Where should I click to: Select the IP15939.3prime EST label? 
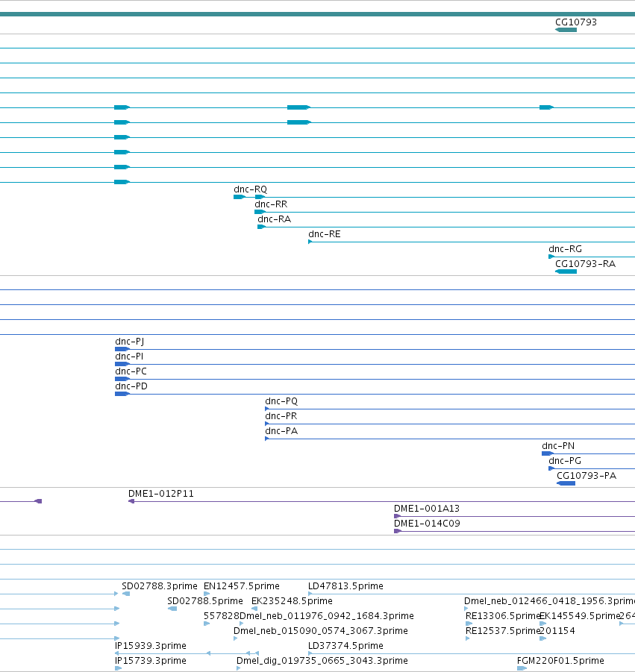[x=151, y=646]
